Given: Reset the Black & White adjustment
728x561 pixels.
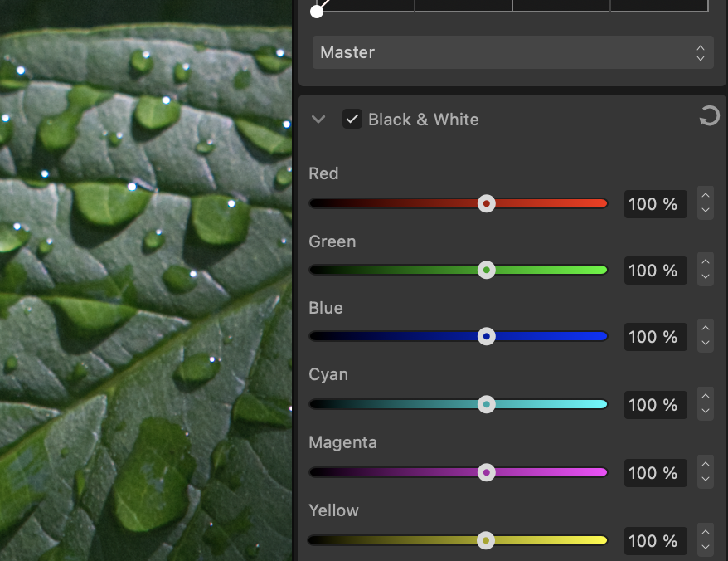Looking at the screenshot, I should [x=709, y=119].
